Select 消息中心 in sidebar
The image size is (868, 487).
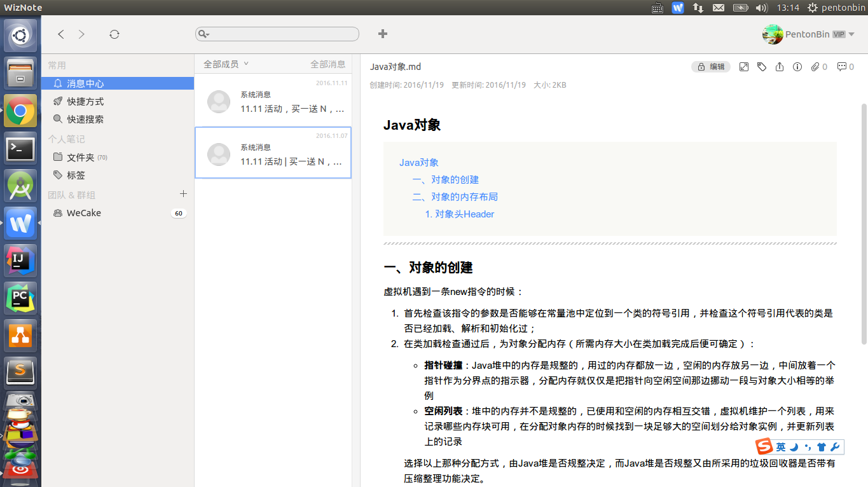pos(118,83)
